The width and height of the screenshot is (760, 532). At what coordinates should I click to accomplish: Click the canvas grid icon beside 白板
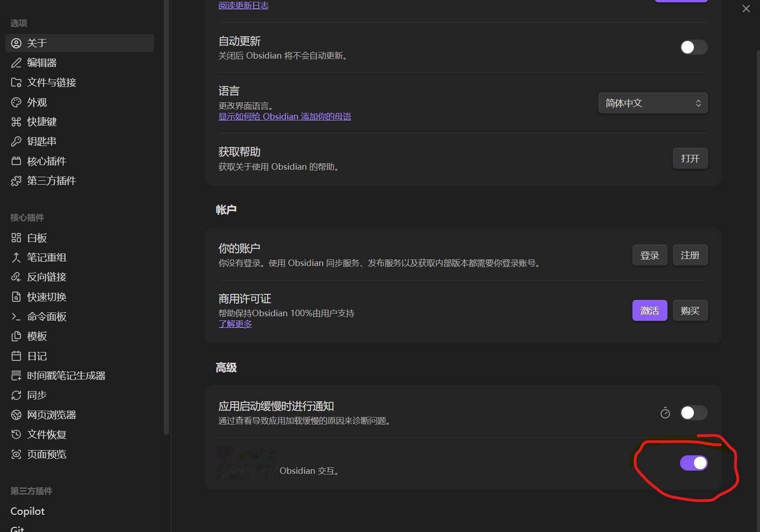coord(16,238)
